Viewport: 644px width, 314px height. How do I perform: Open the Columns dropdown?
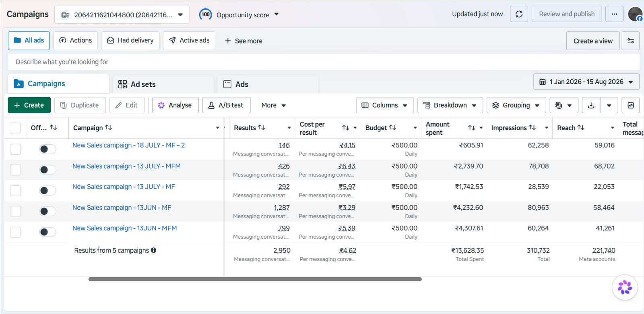coord(385,105)
